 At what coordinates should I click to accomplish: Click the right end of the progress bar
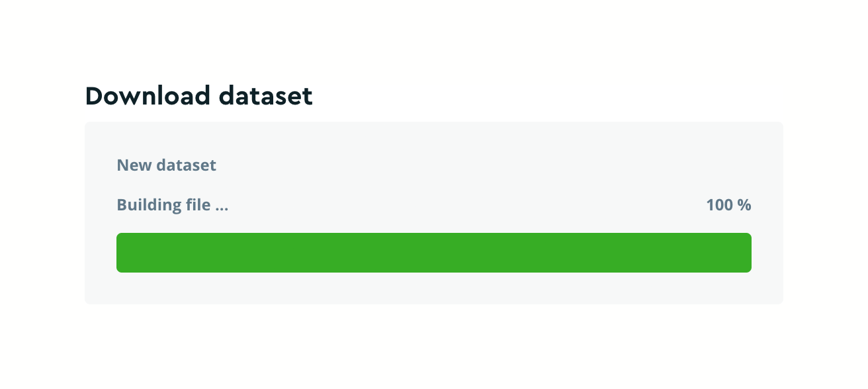[x=745, y=252]
